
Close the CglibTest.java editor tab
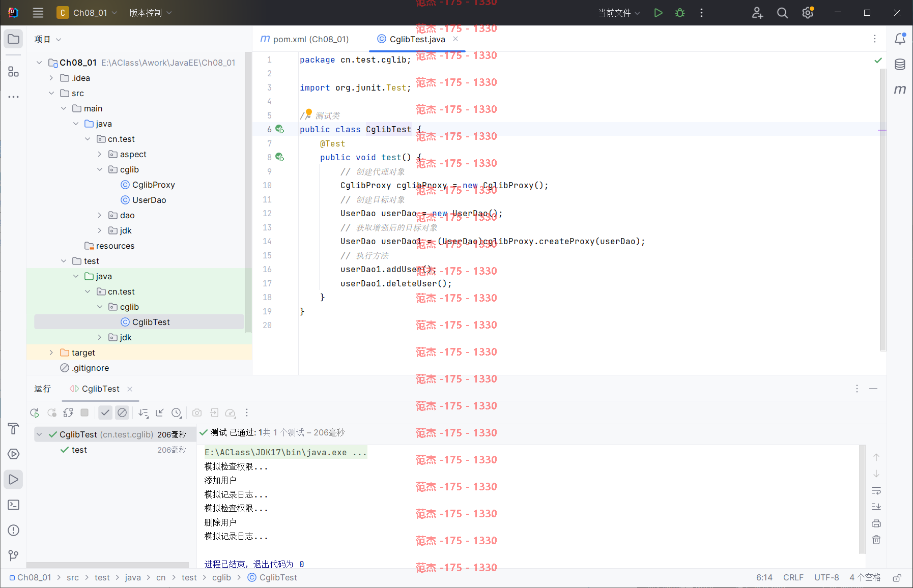click(455, 39)
